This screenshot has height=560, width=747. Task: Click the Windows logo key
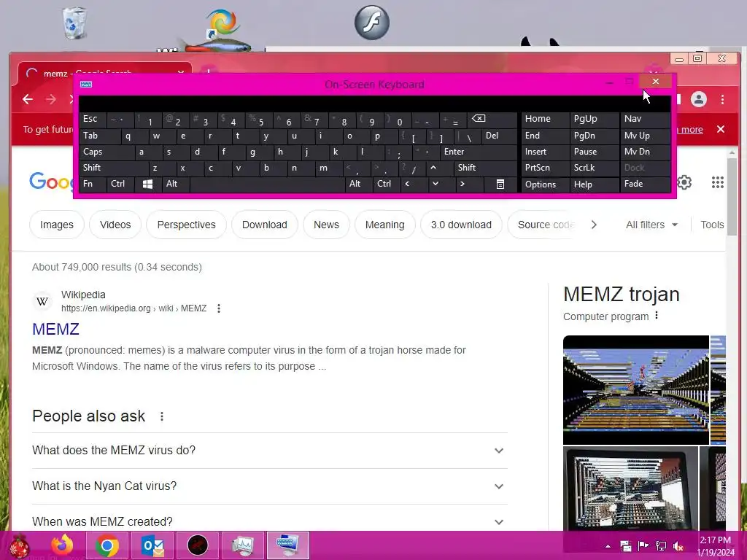click(147, 184)
